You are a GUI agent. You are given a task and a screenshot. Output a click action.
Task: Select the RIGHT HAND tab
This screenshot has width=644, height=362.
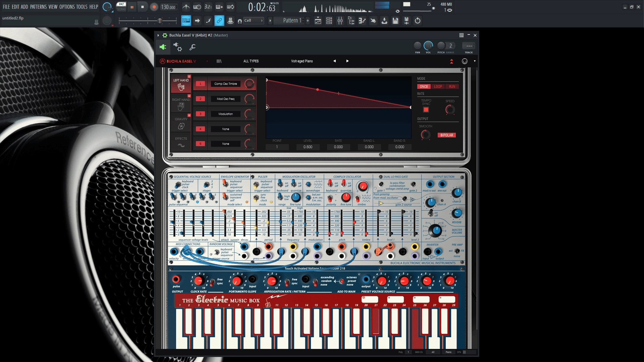click(x=181, y=104)
